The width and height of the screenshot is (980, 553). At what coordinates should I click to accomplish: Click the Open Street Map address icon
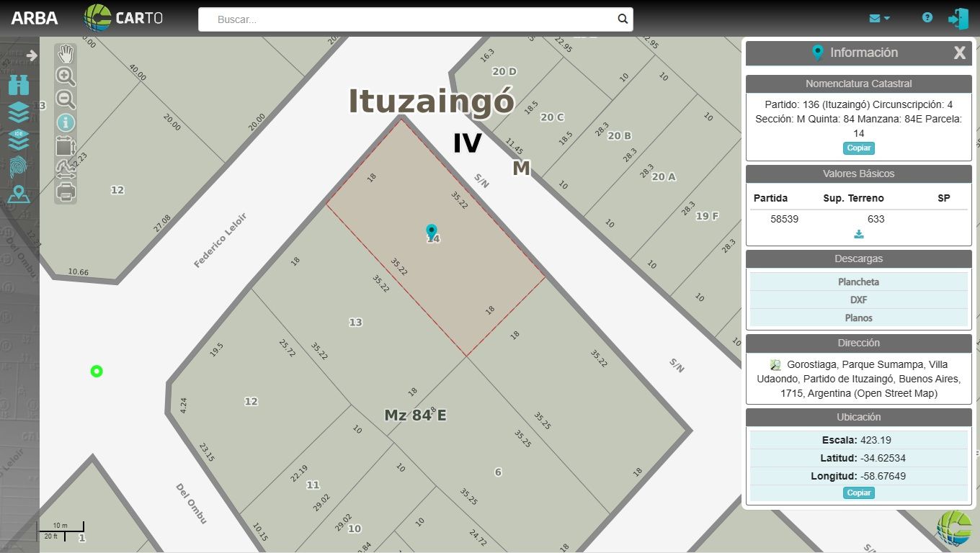[x=775, y=365]
